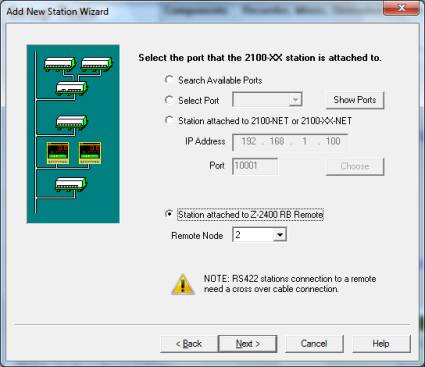
Task: Click the top-right station module icon
Action: click(x=96, y=64)
